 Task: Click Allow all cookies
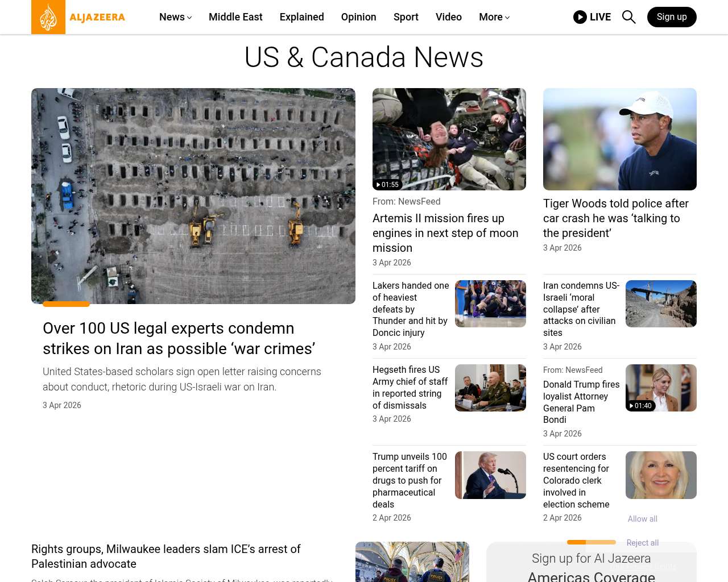pyautogui.click(x=643, y=519)
